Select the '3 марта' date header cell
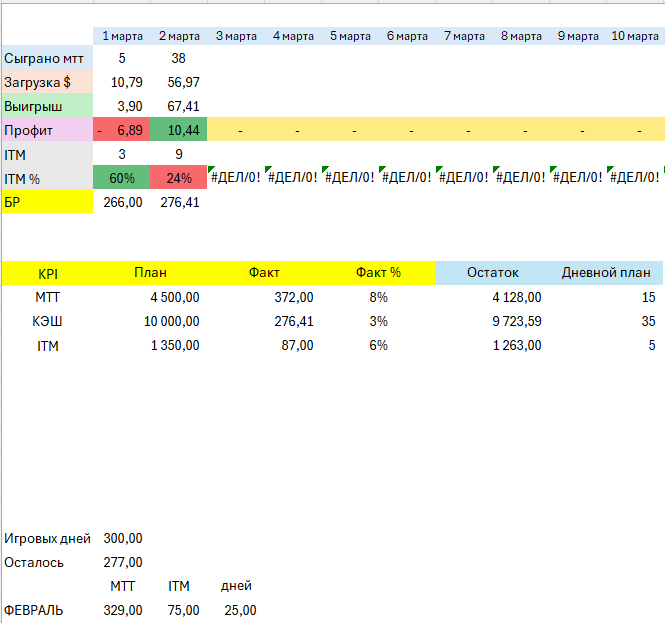665x623 pixels. point(236,36)
